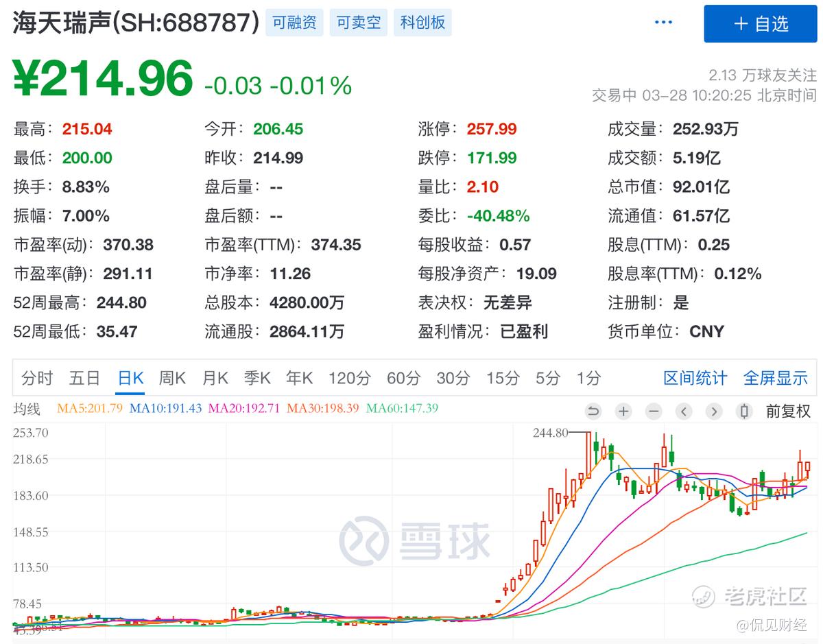Click the 244.80 high marker on chart

[551, 432]
